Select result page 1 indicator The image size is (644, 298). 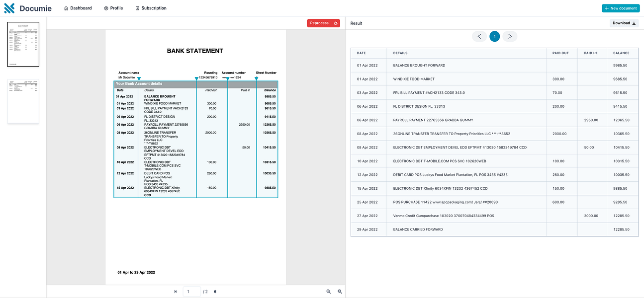[x=494, y=36]
